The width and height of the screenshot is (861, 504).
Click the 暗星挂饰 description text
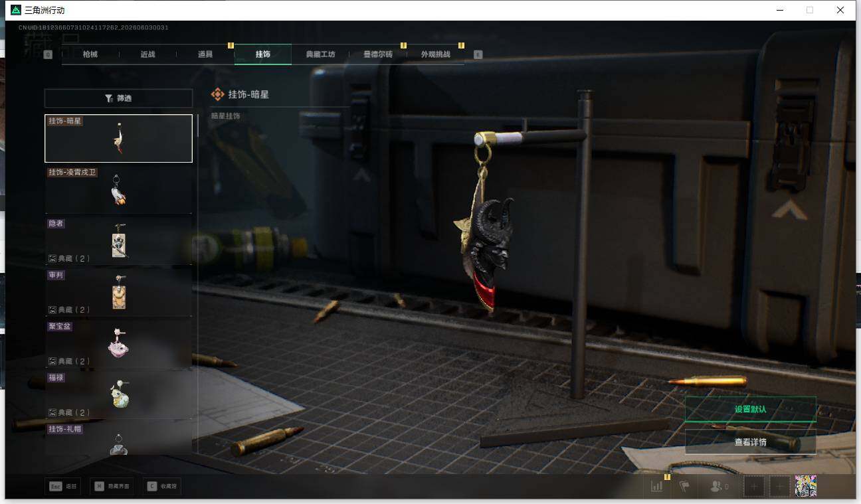pyautogui.click(x=226, y=116)
